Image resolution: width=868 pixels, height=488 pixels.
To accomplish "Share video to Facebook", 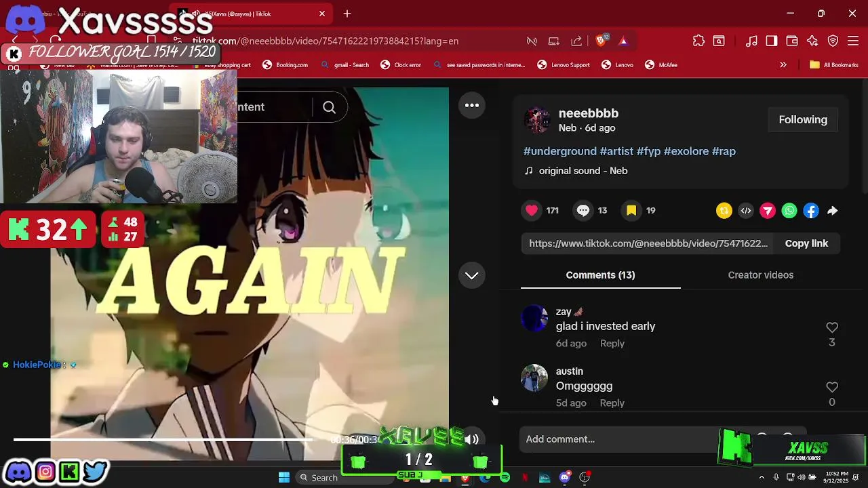I will [x=811, y=211].
